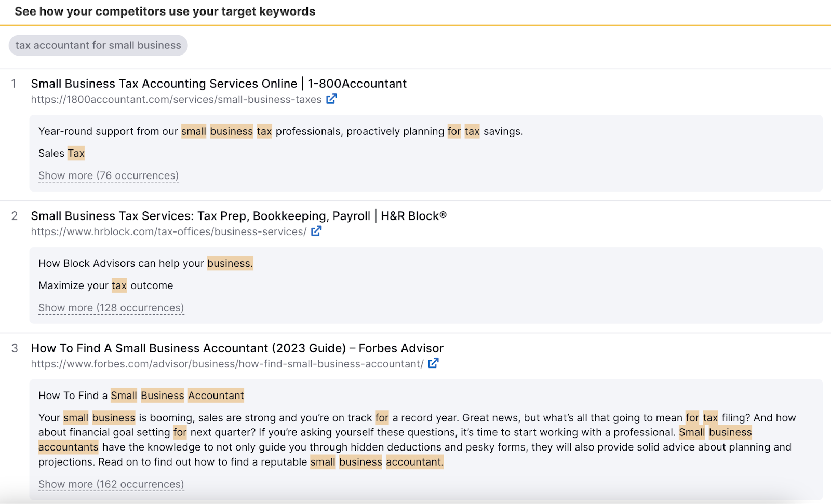Open the H&R Block page via its external link icon
Image resolution: width=831 pixels, height=504 pixels.
pyautogui.click(x=316, y=231)
